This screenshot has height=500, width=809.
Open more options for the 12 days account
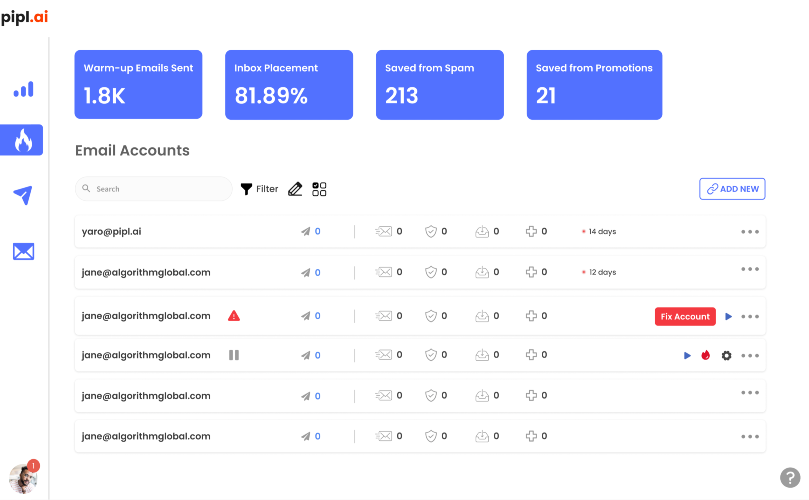[750, 269]
